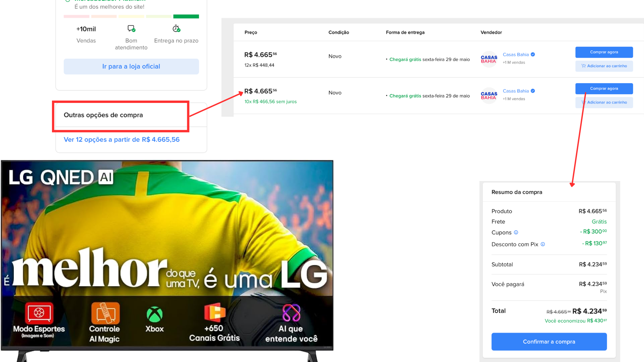The image size is (644, 362).
Task: Click the Resumo da compra title
Action: point(517,192)
